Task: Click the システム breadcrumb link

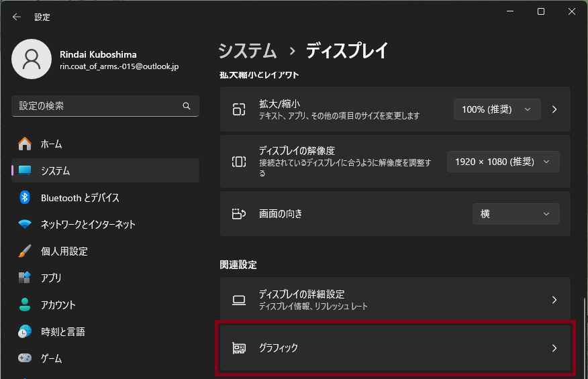Action: (248, 50)
